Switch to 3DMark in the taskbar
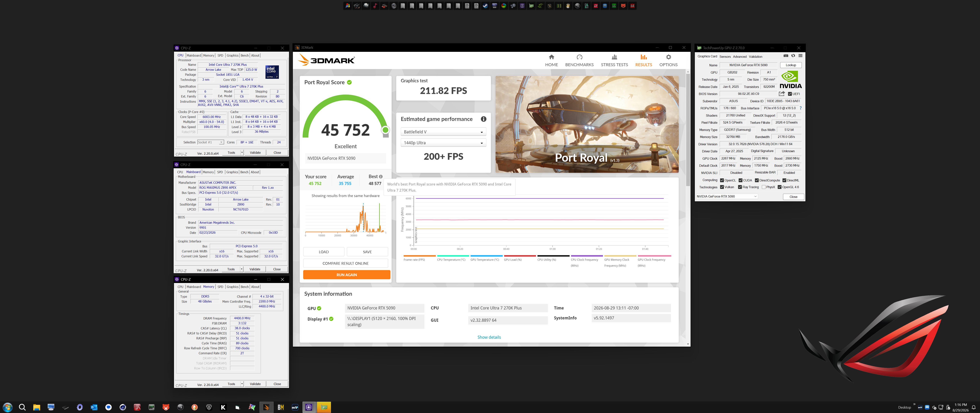Viewport: 980px width, 413px height. click(x=266, y=407)
